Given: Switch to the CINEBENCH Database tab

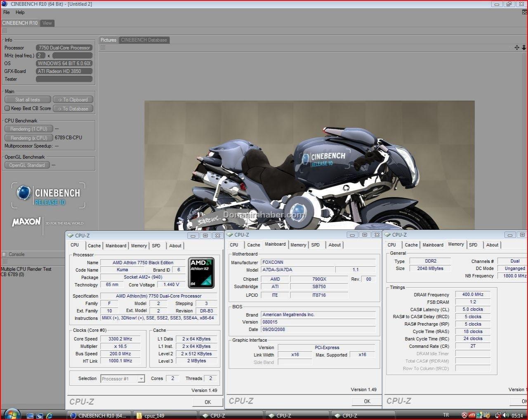Looking at the screenshot, I should 144,40.
